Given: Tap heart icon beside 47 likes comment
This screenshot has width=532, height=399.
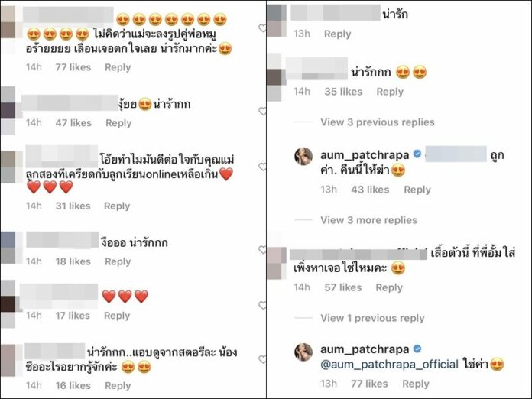Looking at the screenshot, I should coord(262,111).
